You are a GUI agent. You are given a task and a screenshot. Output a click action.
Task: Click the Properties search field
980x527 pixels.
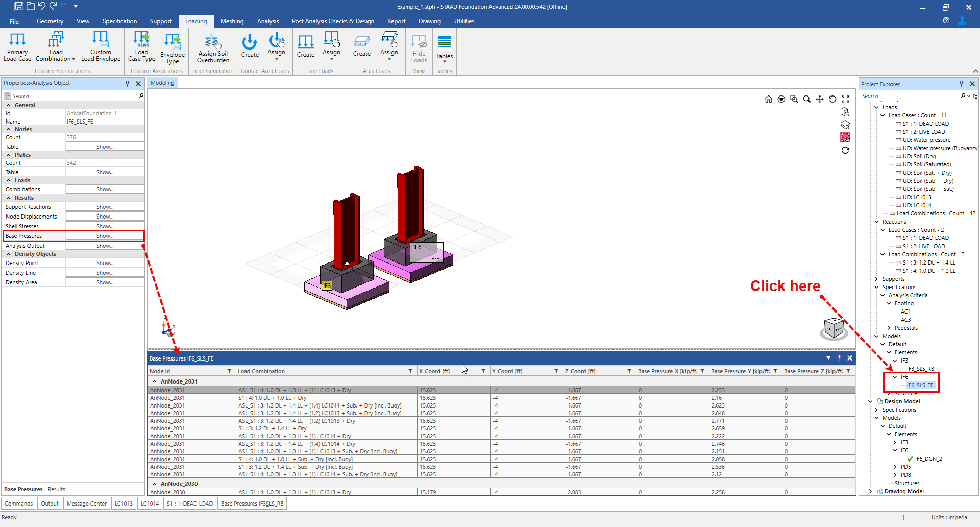tap(74, 96)
